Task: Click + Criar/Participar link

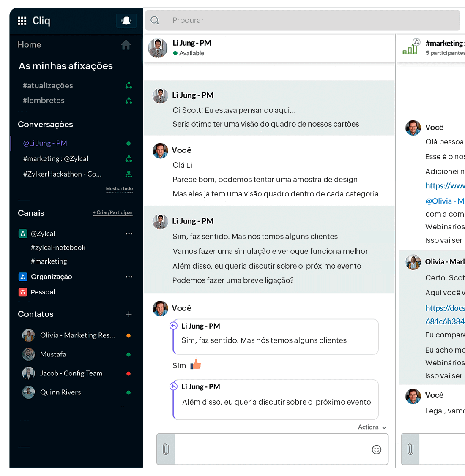Action: [x=112, y=212]
